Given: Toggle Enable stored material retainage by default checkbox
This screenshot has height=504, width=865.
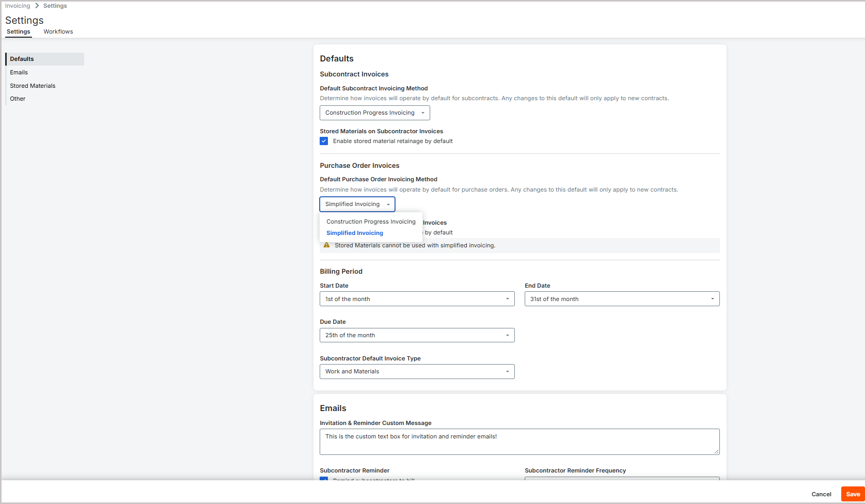Looking at the screenshot, I should [x=324, y=141].
